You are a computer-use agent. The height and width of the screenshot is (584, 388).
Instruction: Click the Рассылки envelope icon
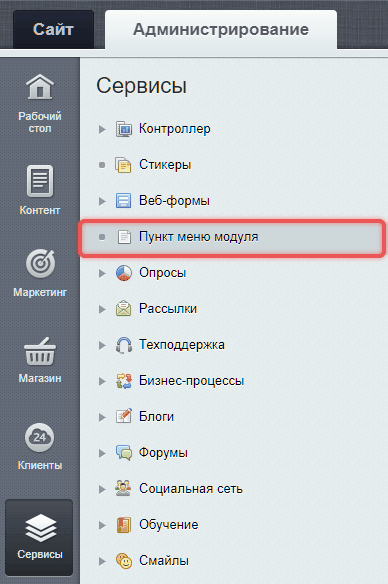[x=124, y=309]
